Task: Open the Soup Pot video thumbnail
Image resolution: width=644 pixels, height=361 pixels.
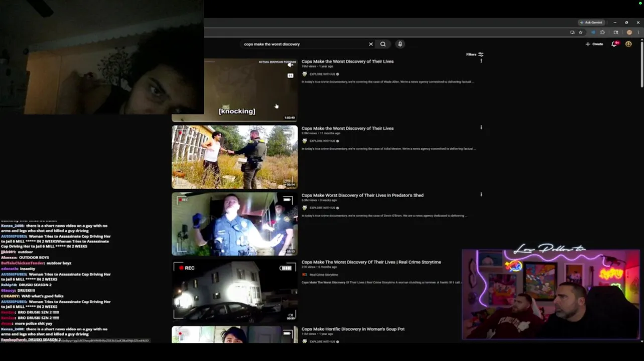Action: coord(234,334)
